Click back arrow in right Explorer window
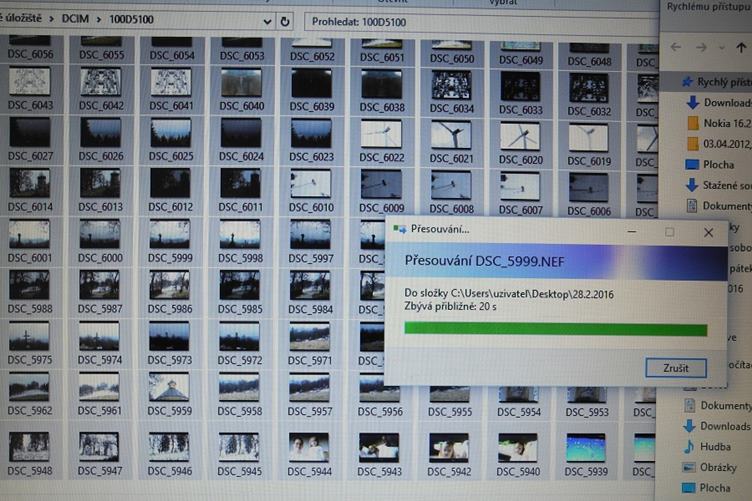 coord(676,47)
